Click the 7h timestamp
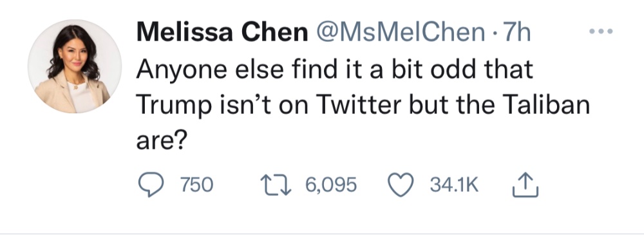 (x=516, y=32)
